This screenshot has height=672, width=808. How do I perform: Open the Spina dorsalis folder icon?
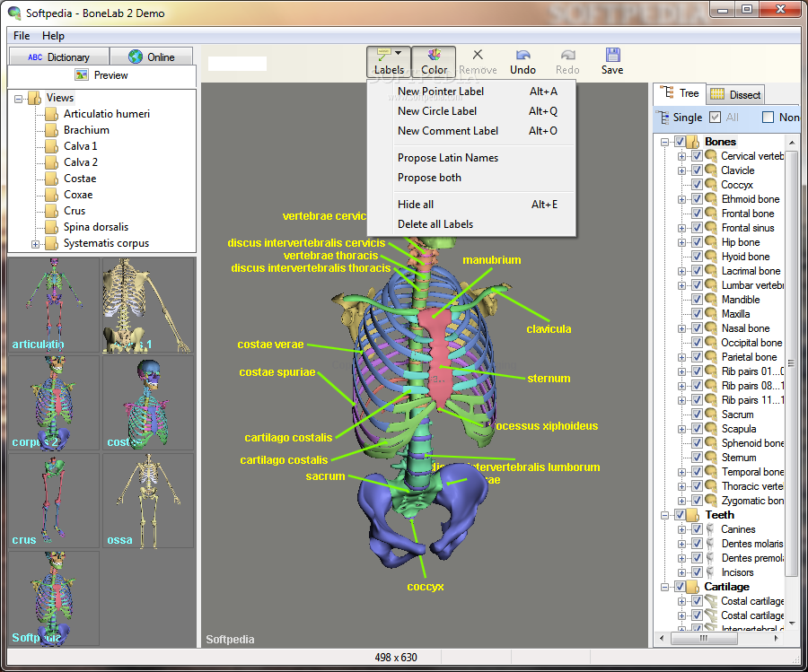[51, 227]
